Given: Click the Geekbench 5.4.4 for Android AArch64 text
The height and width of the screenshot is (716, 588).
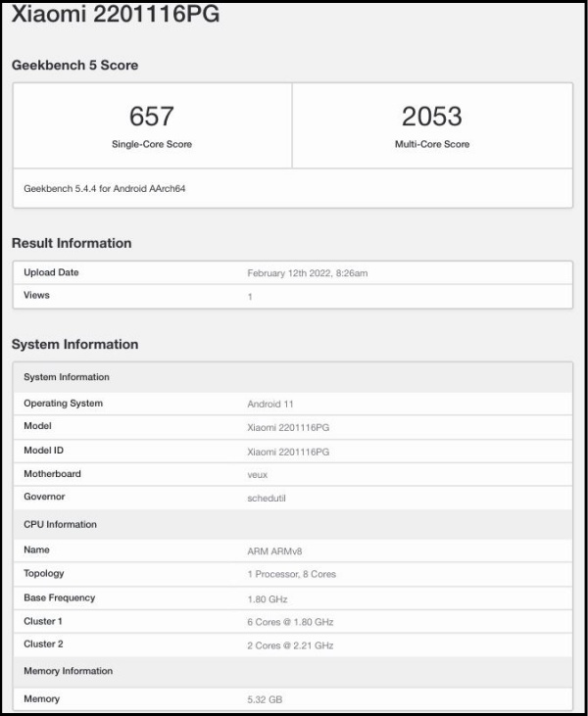Looking at the screenshot, I should [x=105, y=188].
